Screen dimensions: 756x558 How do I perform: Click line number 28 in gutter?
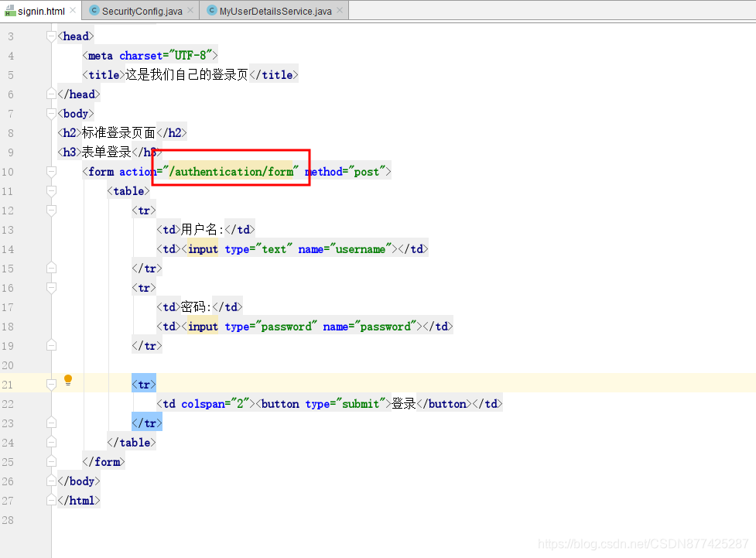click(x=8, y=520)
